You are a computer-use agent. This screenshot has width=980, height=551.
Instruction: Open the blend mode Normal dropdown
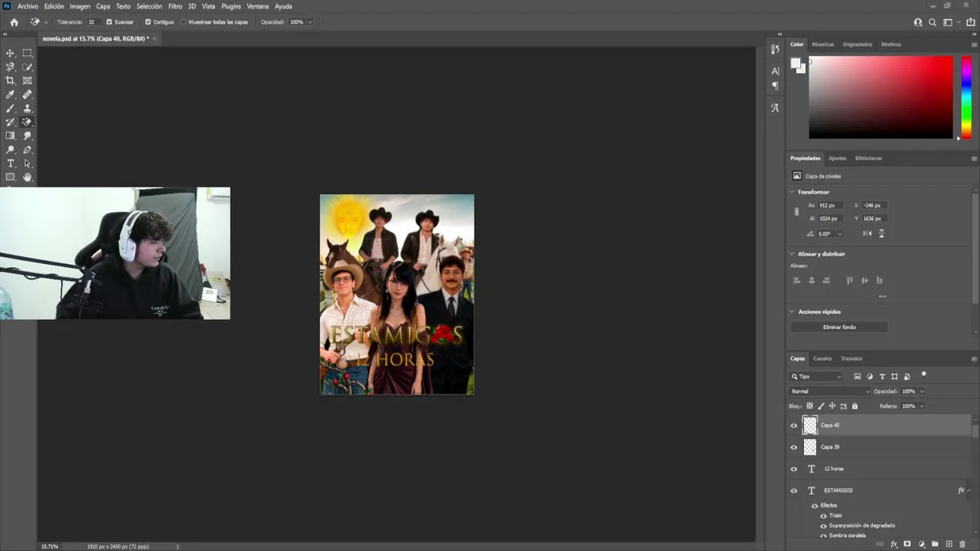pos(830,392)
